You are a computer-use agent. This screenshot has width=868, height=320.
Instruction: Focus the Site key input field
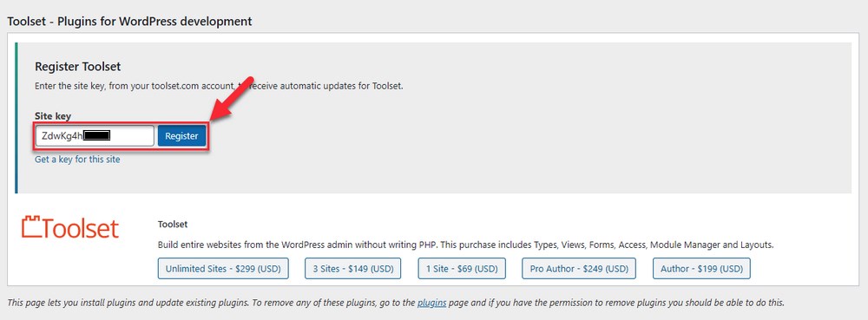coord(95,136)
